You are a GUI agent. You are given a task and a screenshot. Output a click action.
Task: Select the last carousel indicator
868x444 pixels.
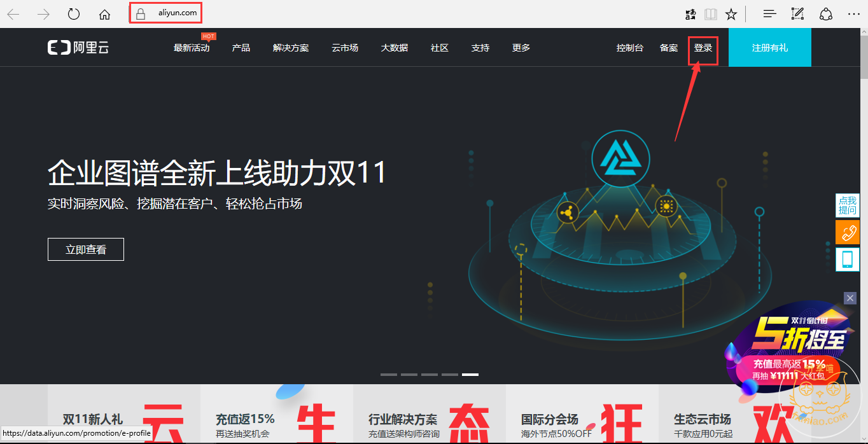(x=470, y=375)
